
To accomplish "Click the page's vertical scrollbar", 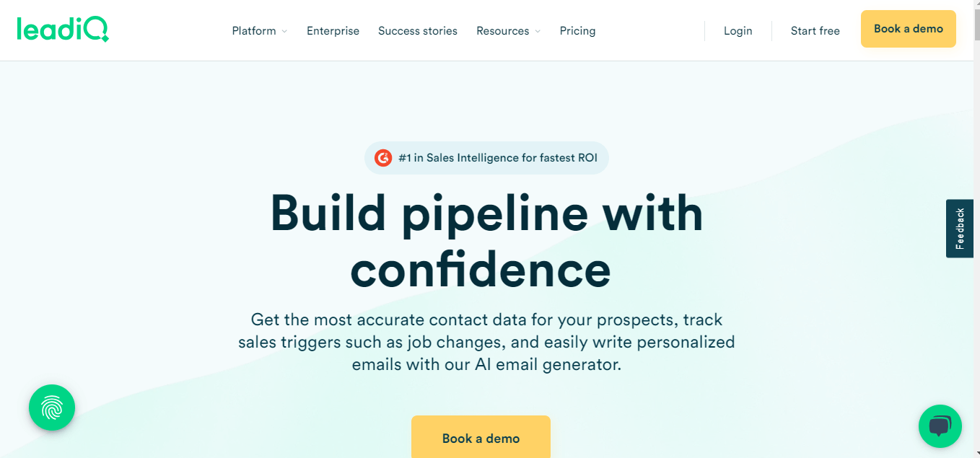I will [x=976, y=216].
